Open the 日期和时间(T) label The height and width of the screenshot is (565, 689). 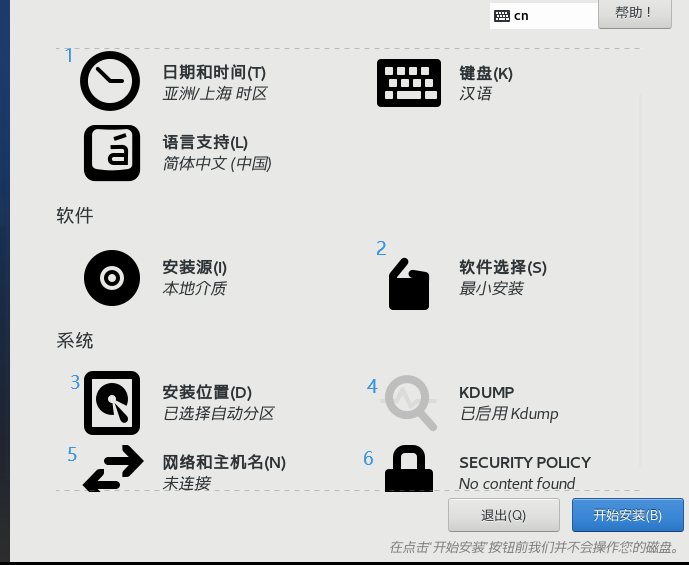[x=214, y=72]
